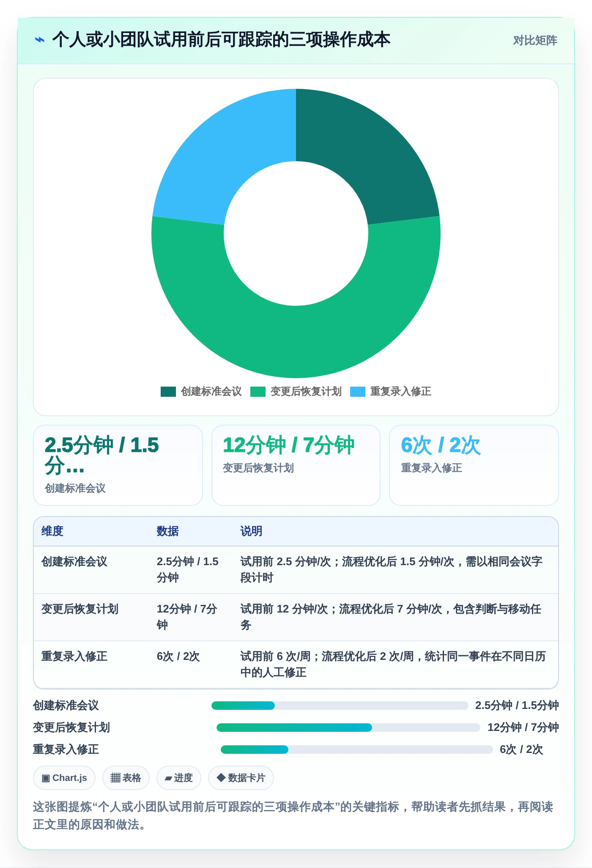Open the 6次 / 2次 data card

[474, 465]
